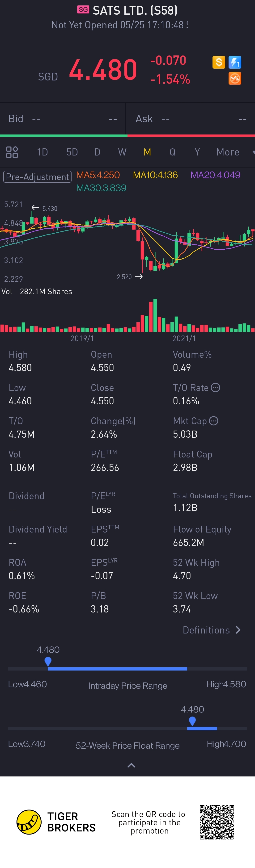
Task: Tap the P/B value 3.18
Action: (100, 609)
